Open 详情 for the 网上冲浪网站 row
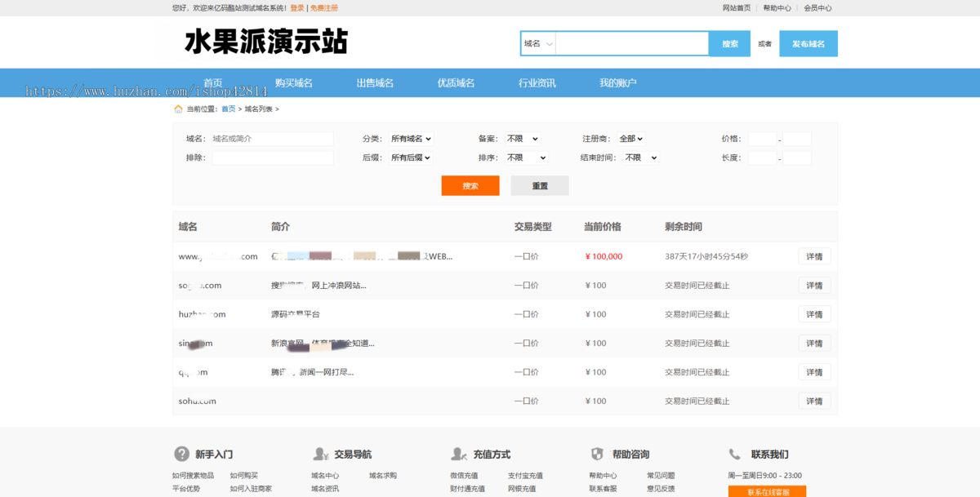980x497 pixels. click(814, 285)
